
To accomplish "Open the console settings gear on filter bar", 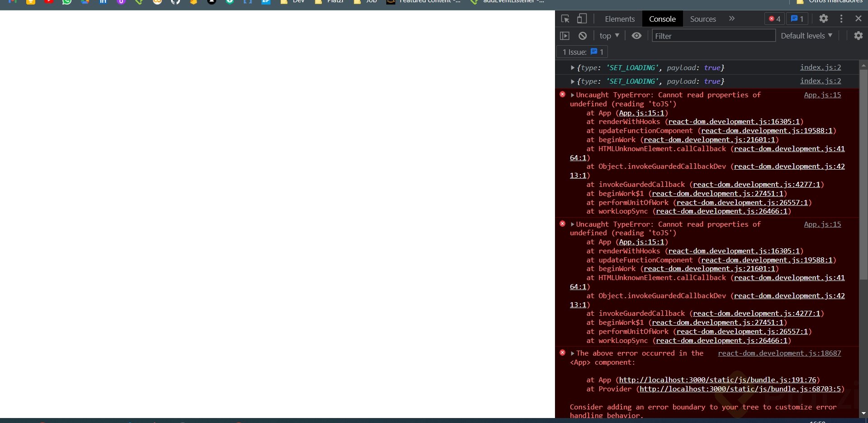I will (x=858, y=35).
